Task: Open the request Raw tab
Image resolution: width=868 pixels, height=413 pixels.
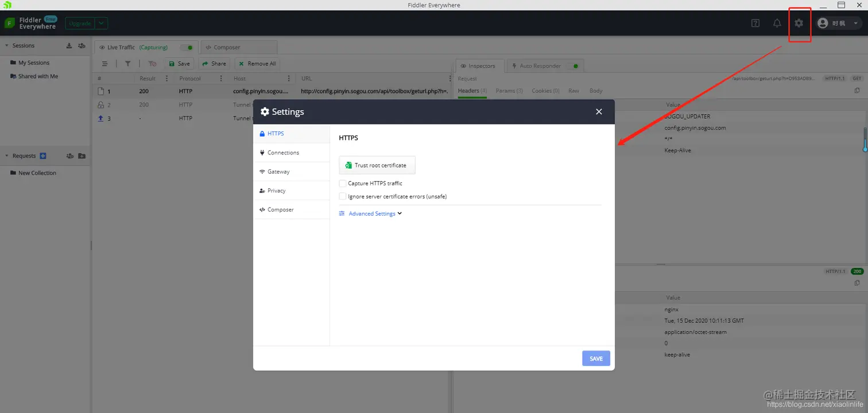Action: [x=573, y=91]
